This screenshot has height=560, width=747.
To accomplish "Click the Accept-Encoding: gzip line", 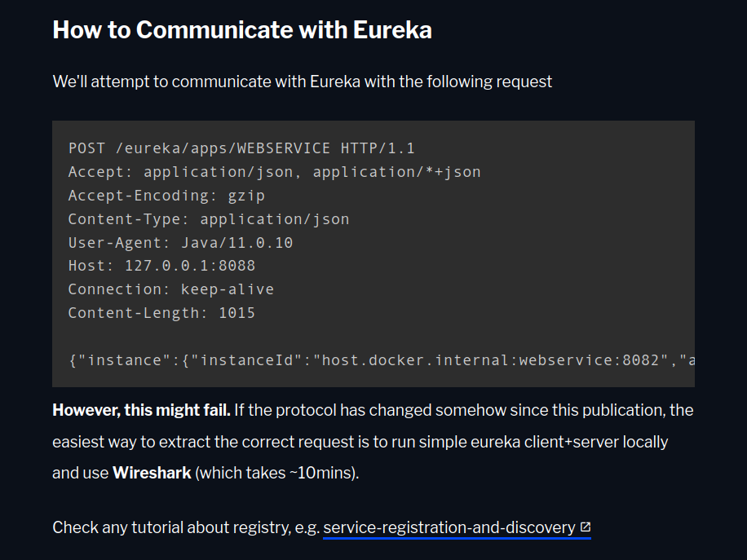I will [x=166, y=196].
